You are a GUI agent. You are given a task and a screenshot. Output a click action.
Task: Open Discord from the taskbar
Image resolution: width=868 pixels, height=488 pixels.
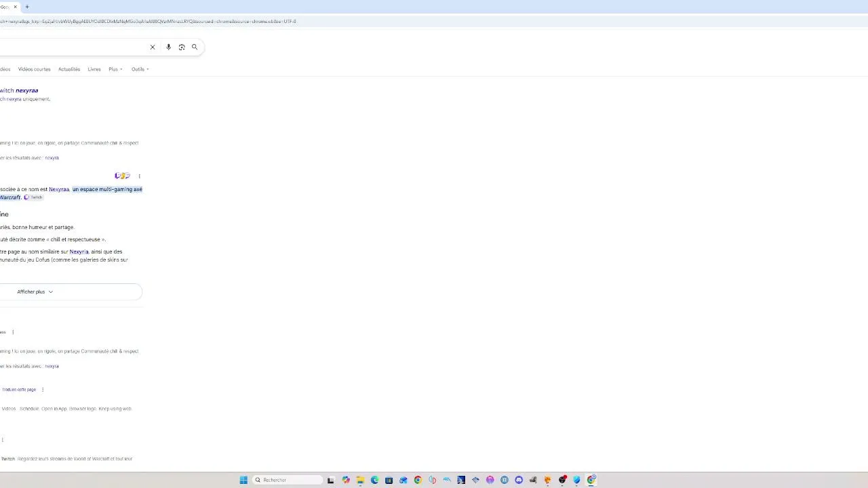click(x=519, y=480)
